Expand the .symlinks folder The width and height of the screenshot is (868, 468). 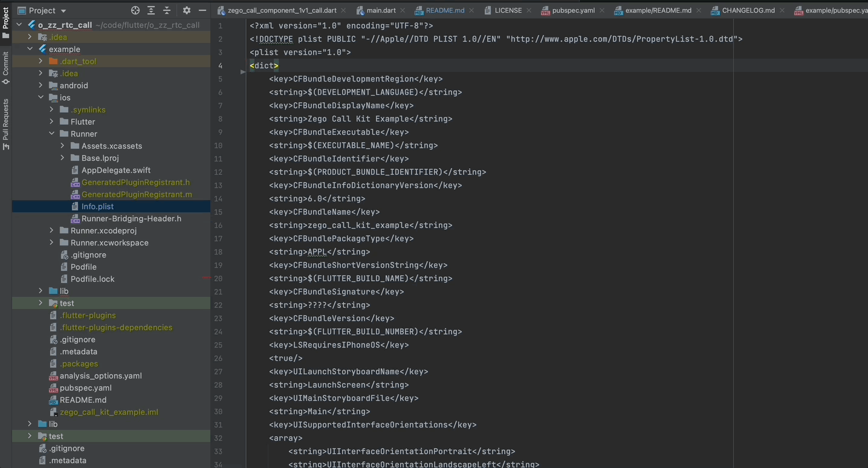pos(51,109)
